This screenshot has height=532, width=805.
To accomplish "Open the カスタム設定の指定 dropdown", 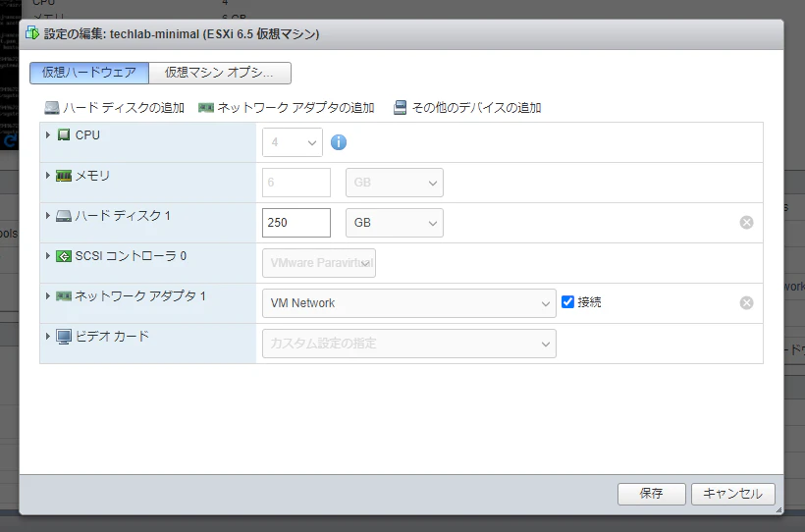I will 409,344.
